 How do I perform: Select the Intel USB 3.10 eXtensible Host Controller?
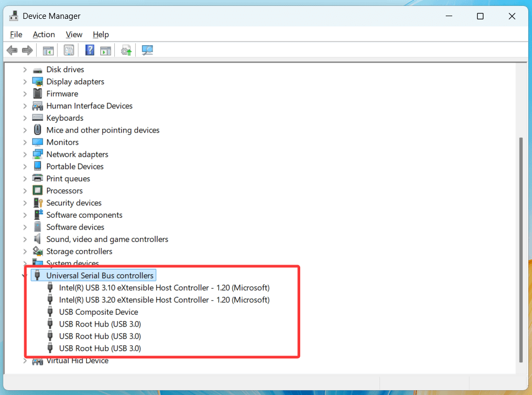164,287
